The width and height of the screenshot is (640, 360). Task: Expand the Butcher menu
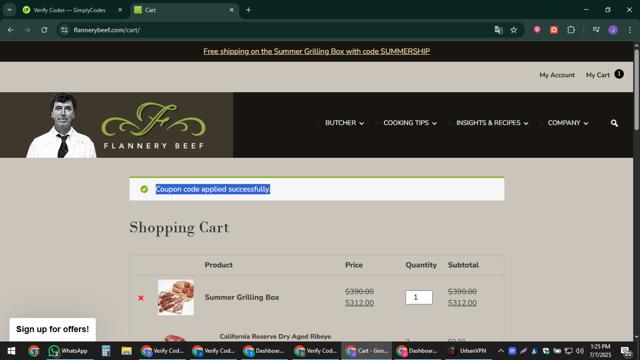point(344,123)
